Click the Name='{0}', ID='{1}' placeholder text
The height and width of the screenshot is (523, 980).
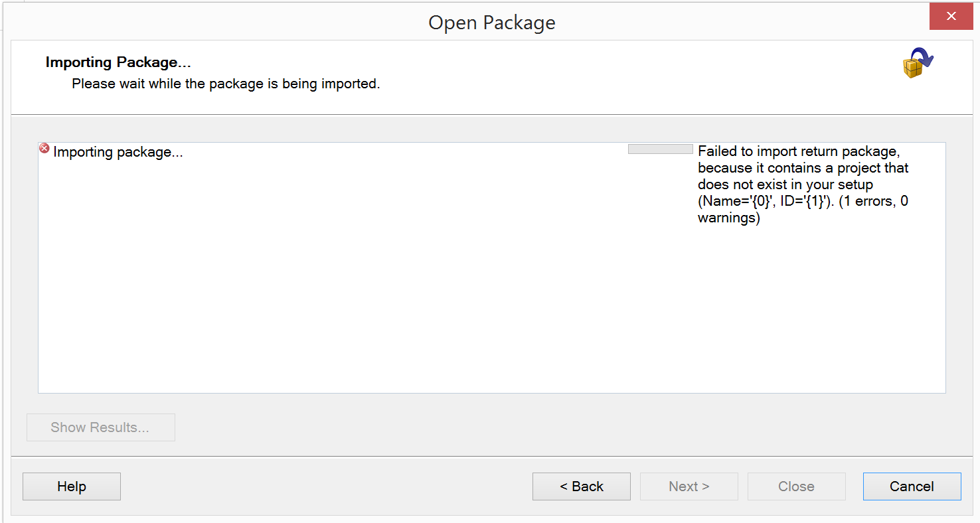tap(765, 201)
